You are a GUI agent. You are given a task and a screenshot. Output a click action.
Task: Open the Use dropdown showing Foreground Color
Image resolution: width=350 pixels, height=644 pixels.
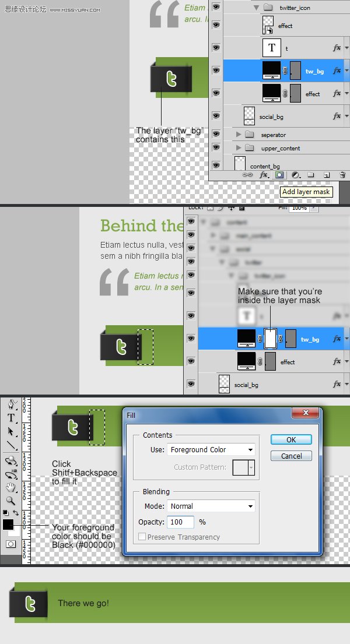[x=211, y=450]
